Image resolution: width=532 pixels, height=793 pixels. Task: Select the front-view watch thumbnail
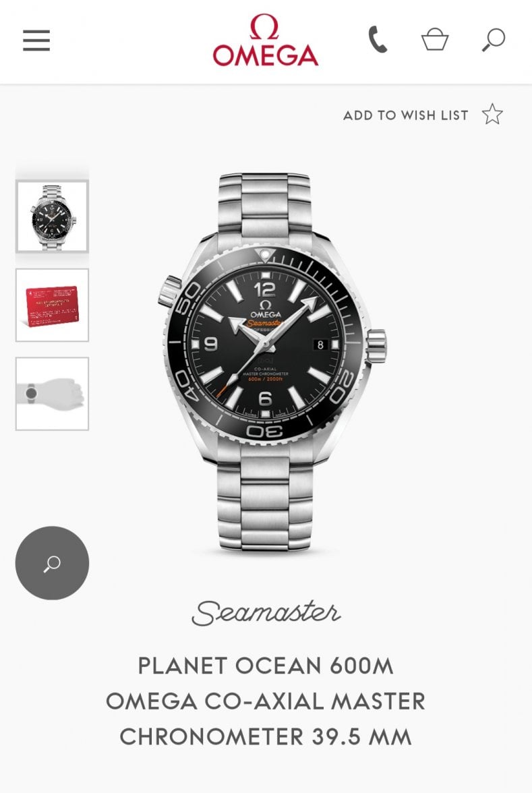[52, 216]
